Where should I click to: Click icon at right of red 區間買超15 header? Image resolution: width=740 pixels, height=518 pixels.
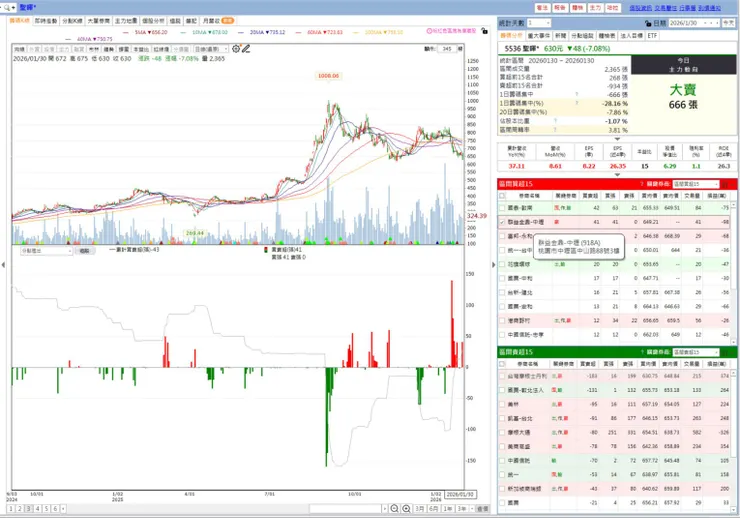[x=725, y=184]
